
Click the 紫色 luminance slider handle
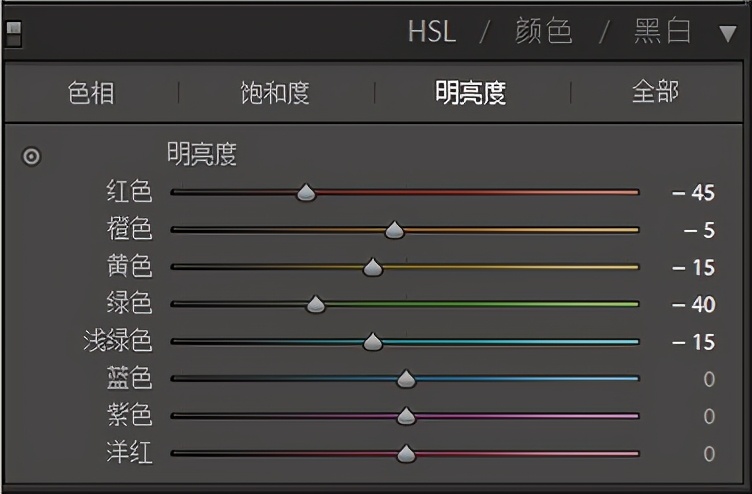tap(406, 416)
